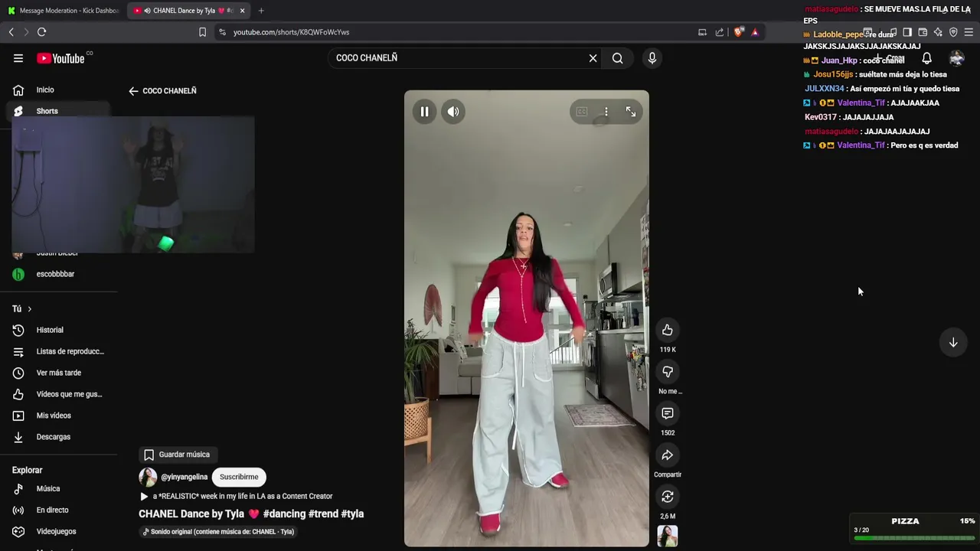
Task: Open the comments showing 1502
Action: (x=668, y=413)
